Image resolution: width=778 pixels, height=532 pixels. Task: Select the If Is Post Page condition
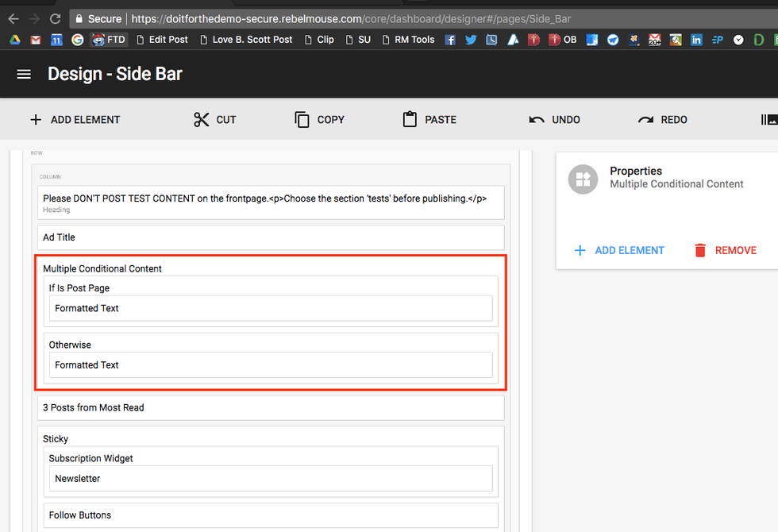79,288
